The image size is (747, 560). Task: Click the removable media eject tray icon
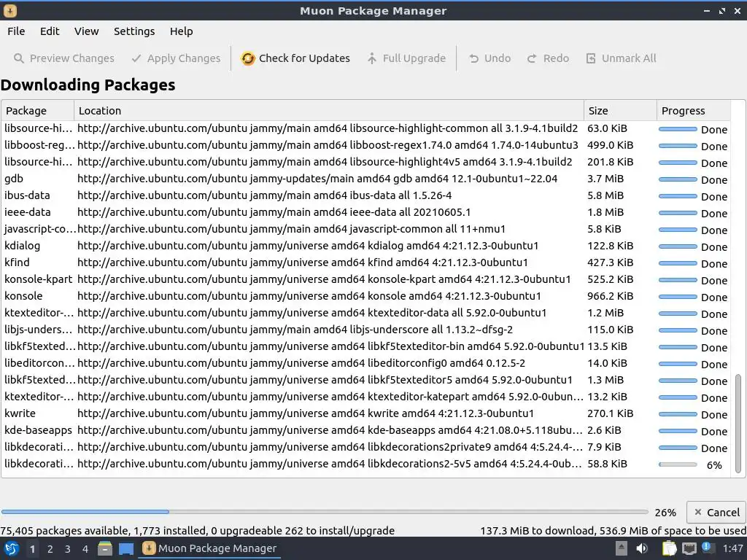tap(622, 548)
